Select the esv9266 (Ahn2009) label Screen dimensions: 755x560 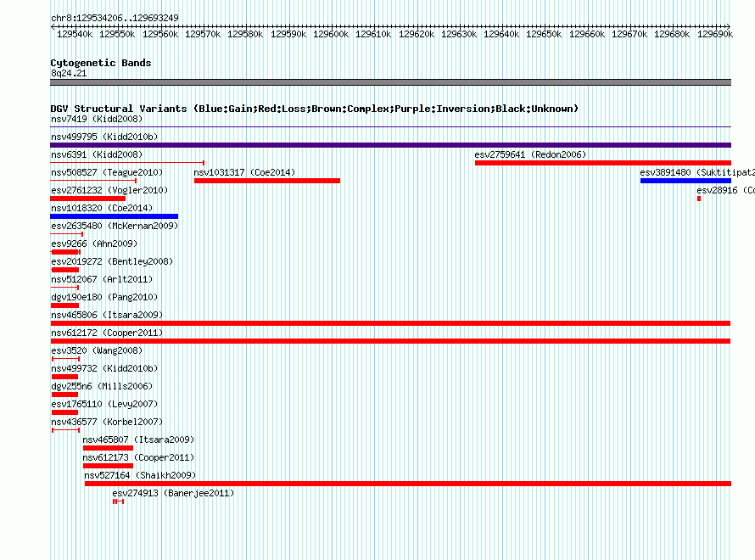94,244
